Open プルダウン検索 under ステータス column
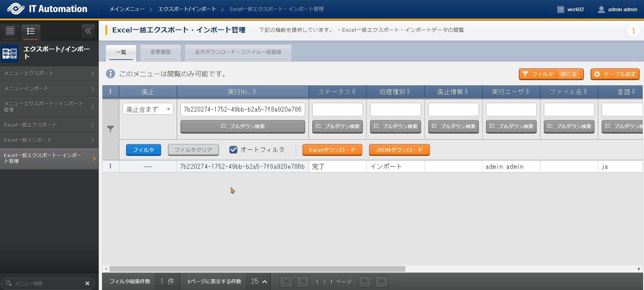 [x=337, y=126]
